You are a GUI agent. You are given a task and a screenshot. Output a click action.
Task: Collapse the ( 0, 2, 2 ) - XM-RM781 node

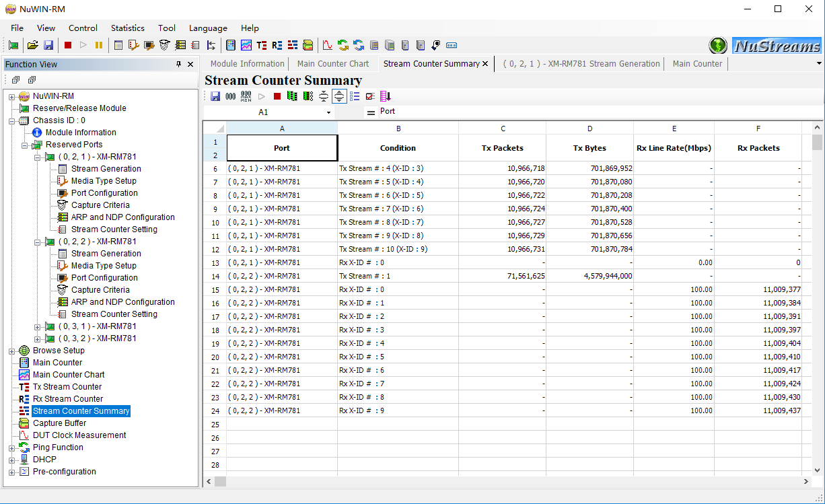38,242
